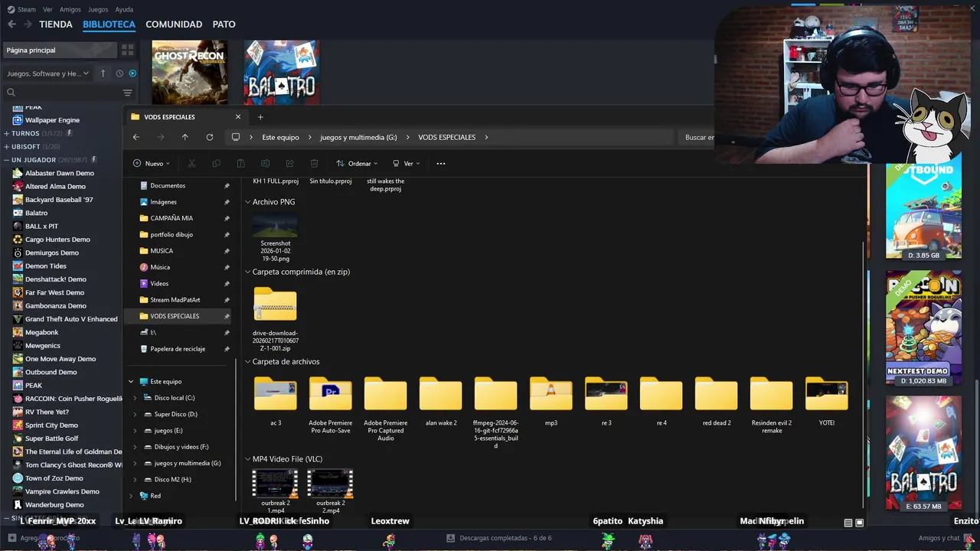This screenshot has height=551, width=980.
Task: Select the red dead 2 folder
Action: pos(717,401)
